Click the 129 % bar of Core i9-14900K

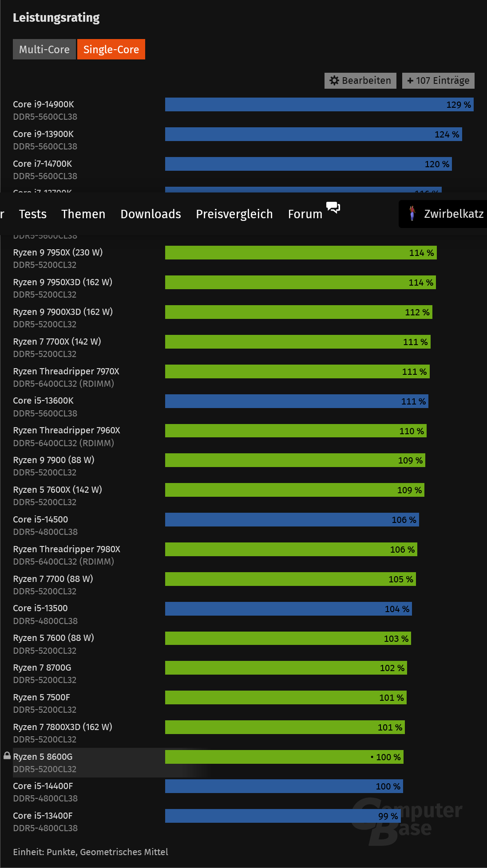pyautogui.click(x=319, y=105)
